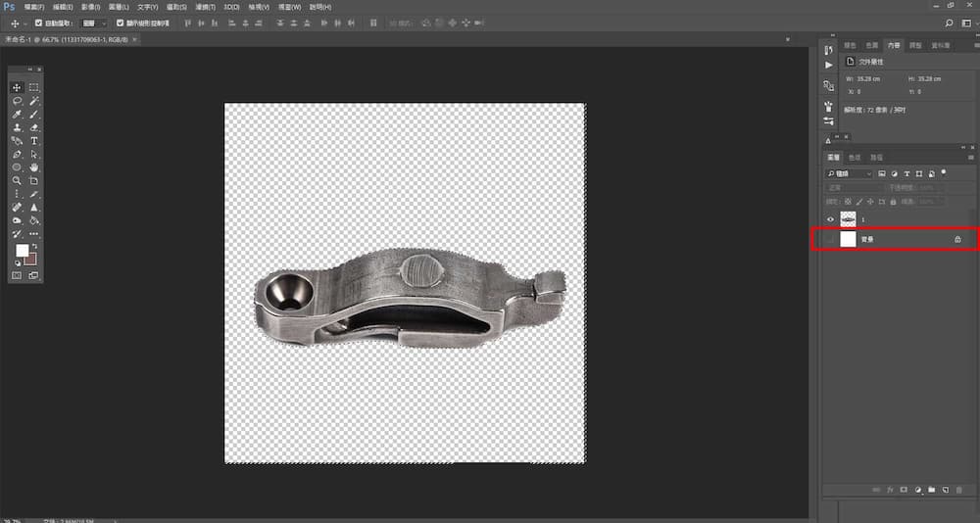Reset to default foreground and background colors
The image size is (980, 523).
tap(18, 263)
